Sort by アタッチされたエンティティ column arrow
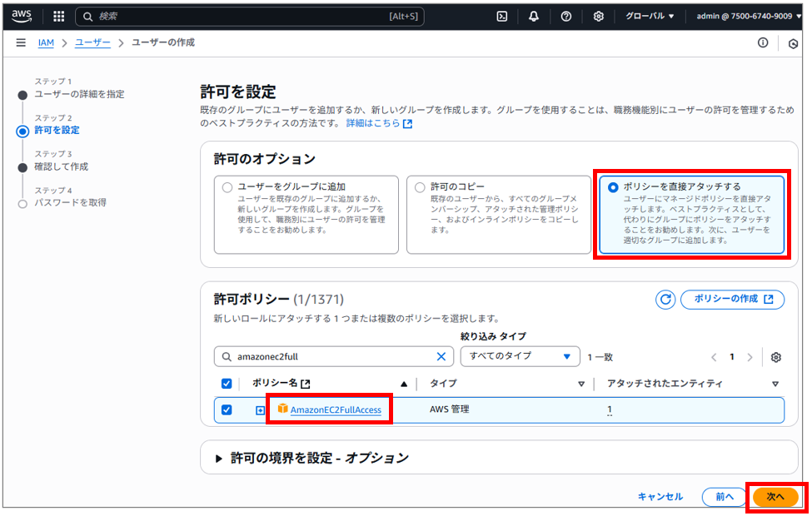The width and height of the screenshot is (812, 521). tap(775, 384)
